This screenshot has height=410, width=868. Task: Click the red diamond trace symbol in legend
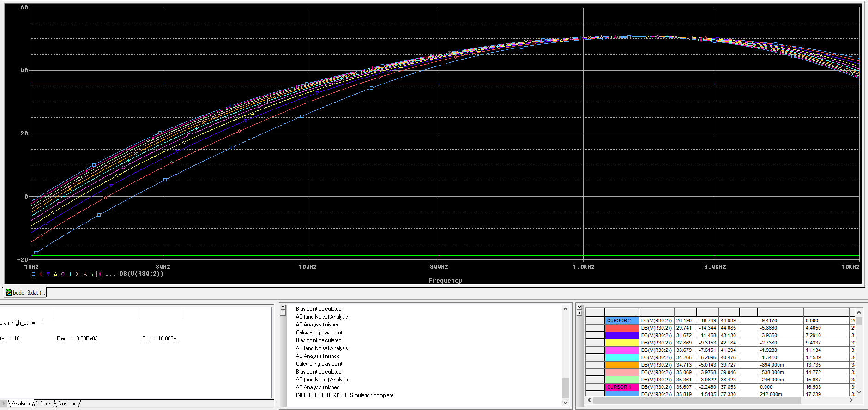41,274
